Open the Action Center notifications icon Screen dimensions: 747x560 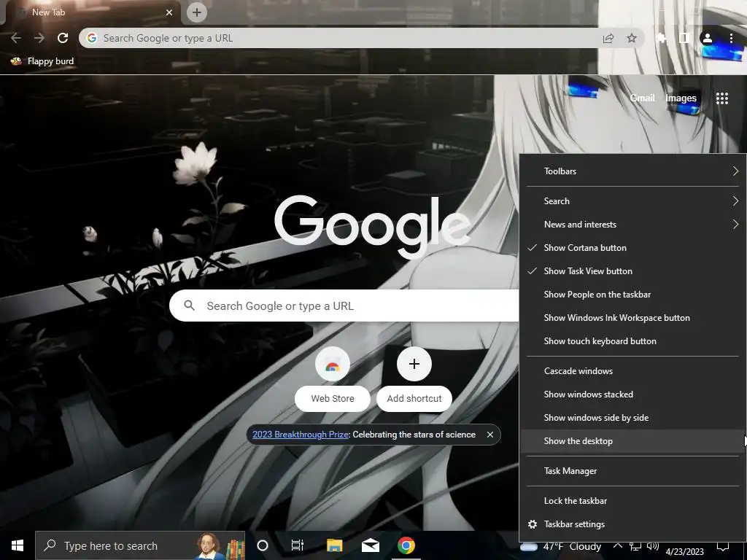coord(723,546)
